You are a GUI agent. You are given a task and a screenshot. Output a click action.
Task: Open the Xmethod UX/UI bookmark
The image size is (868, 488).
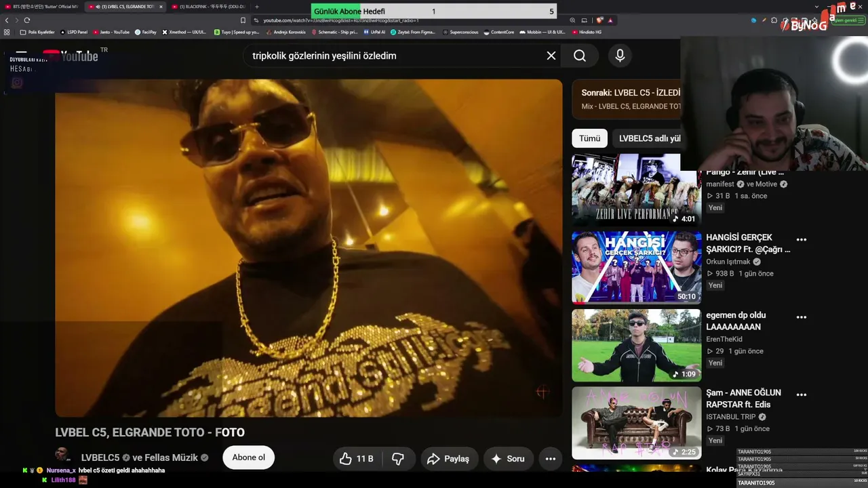point(184,32)
